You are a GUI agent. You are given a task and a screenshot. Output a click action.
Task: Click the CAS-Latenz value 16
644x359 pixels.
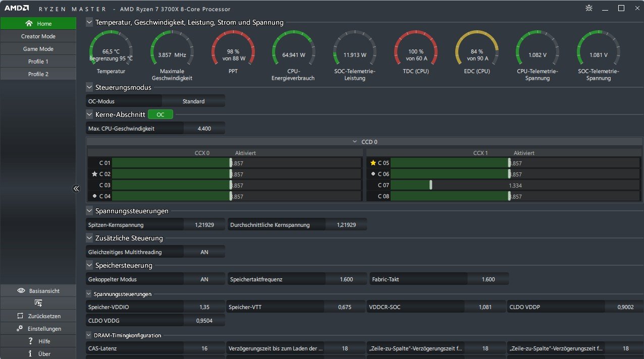click(204, 348)
